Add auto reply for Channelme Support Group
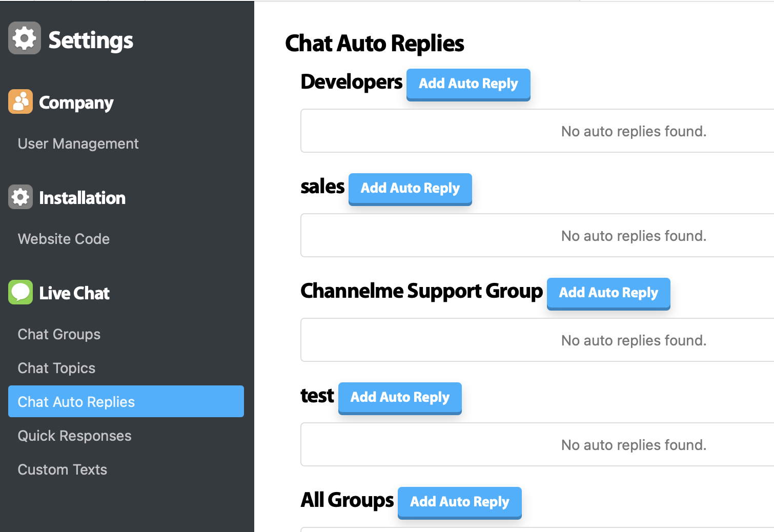The width and height of the screenshot is (774, 532). [x=608, y=294]
